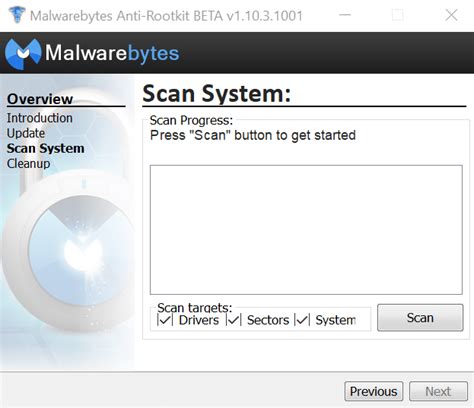Click the Overview sidebar heading
The width and height of the screenshot is (474, 408).
(40, 99)
